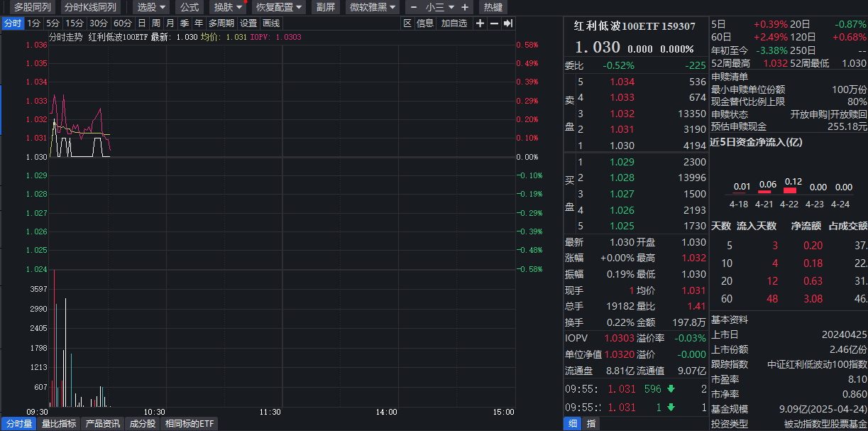Decrease font size with minus button

click(x=414, y=7)
